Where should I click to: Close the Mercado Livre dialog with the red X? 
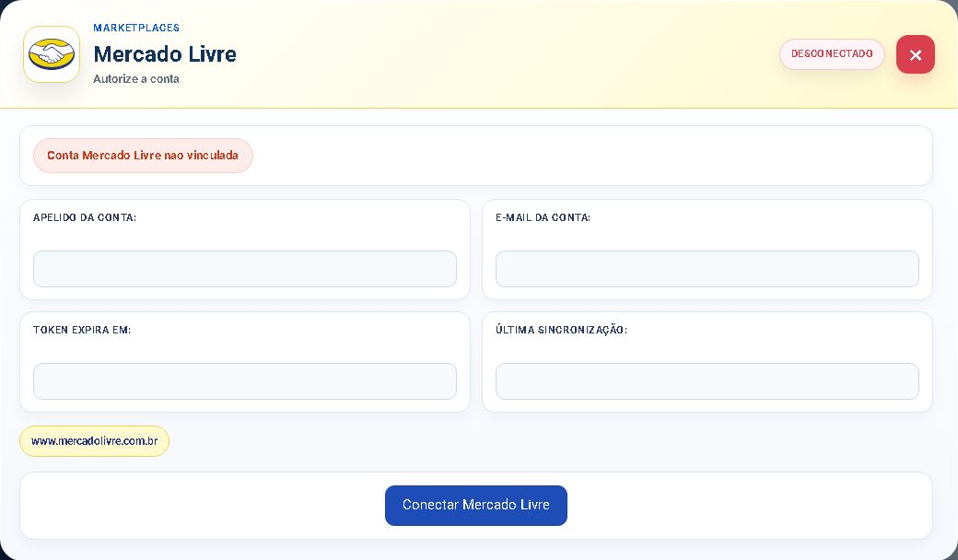coord(916,54)
